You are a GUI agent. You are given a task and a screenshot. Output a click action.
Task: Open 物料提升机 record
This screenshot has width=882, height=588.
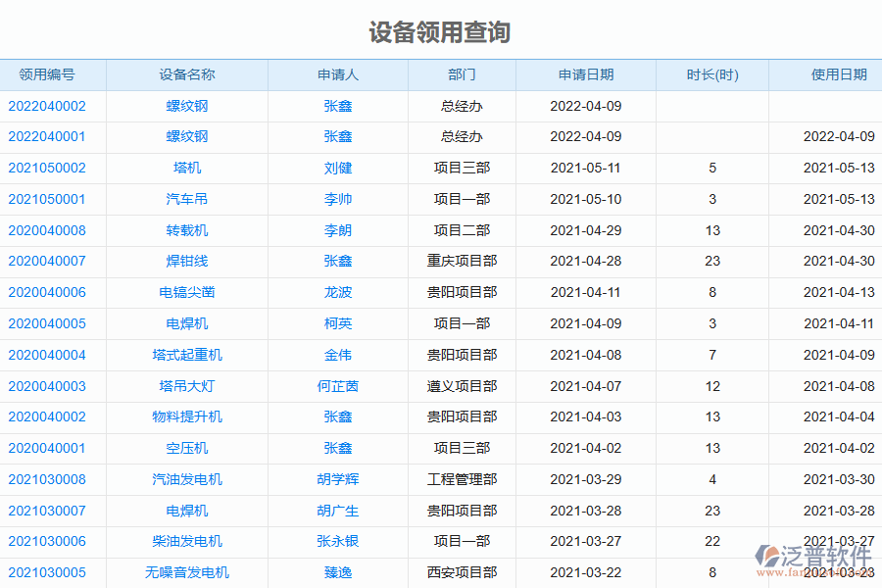point(189,416)
